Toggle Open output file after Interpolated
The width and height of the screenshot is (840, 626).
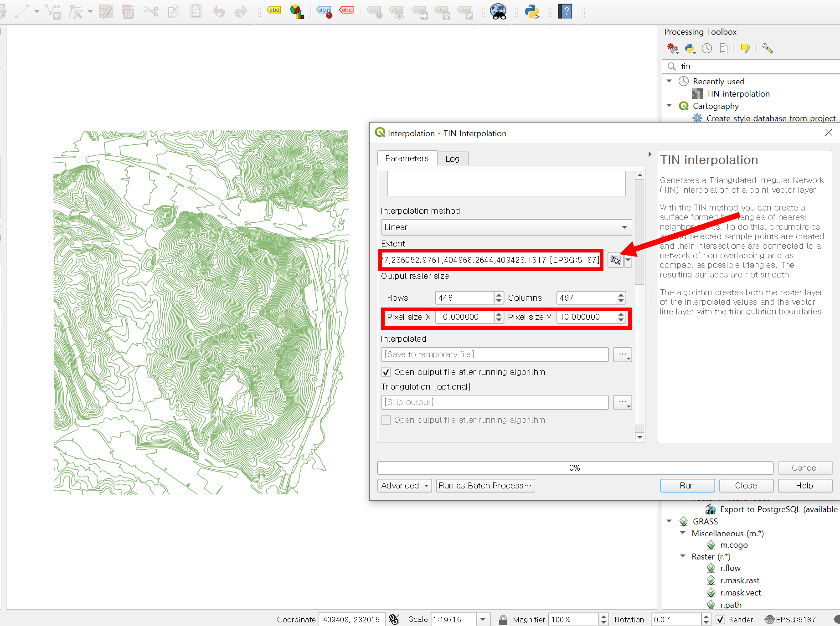click(386, 372)
